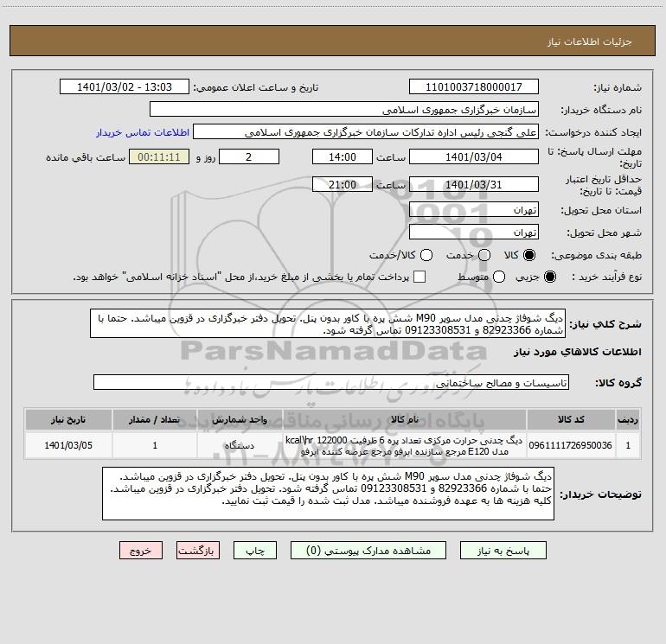The height and width of the screenshot is (644, 666).
Task: Click the quantity cell 1 under تعداد / مقدار
Action: coord(155,445)
